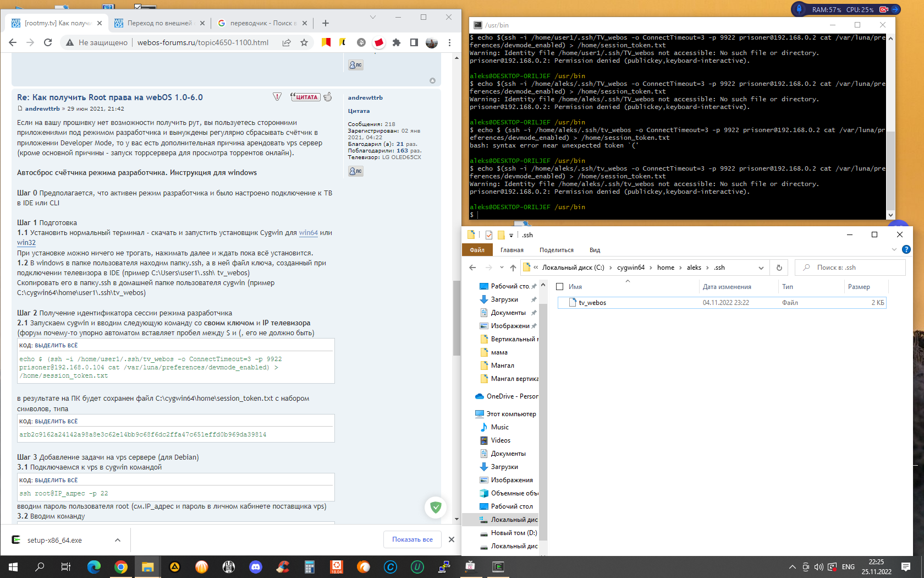
Task: Expand the address bar path dropdown
Action: click(761, 268)
